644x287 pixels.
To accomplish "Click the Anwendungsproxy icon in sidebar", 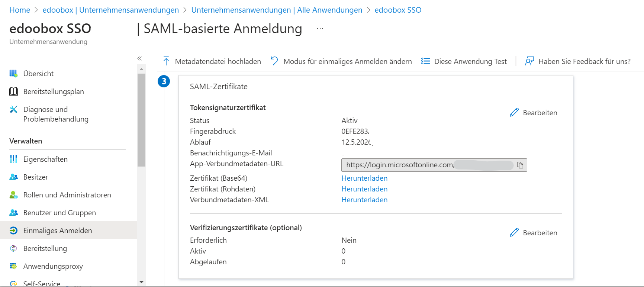I will pyautogui.click(x=13, y=266).
